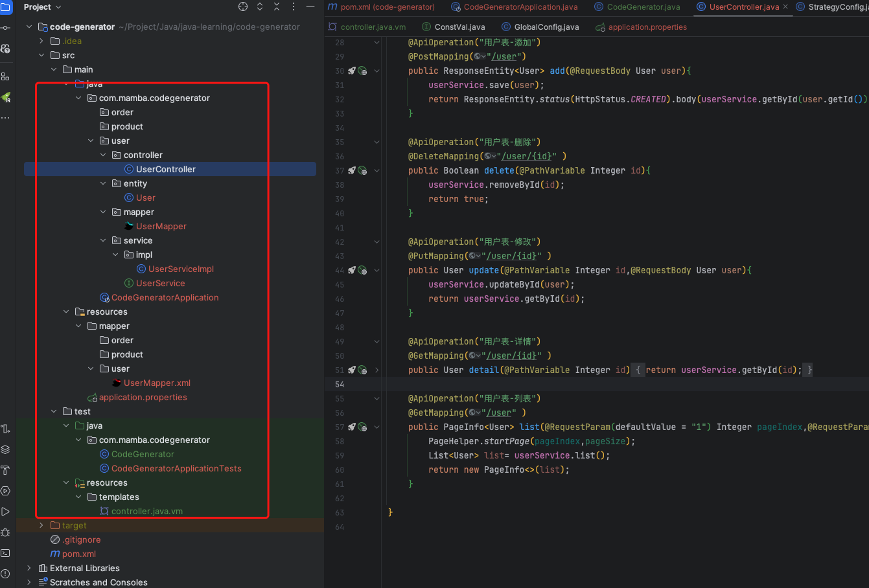The width and height of the screenshot is (869, 588).
Task: Open the Terminal tool window icon
Action: 6,553
